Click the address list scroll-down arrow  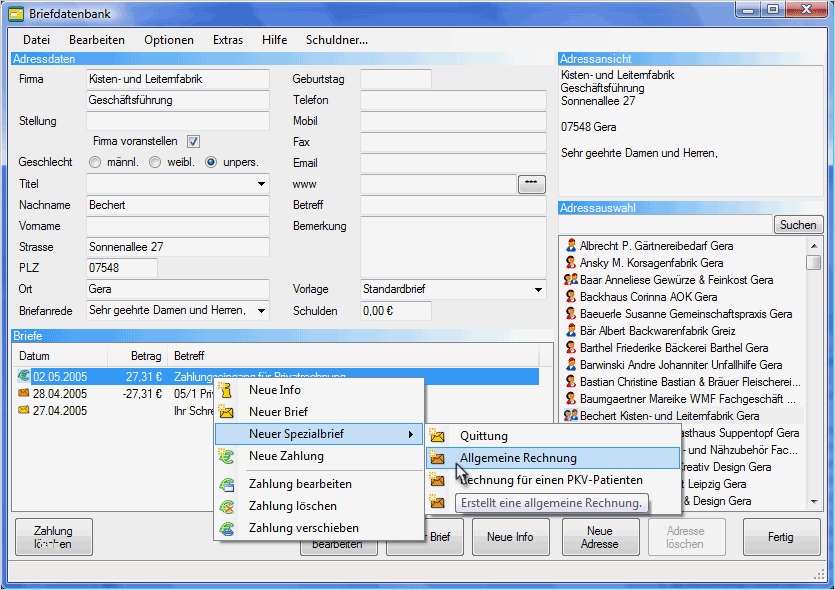tap(813, 501)
